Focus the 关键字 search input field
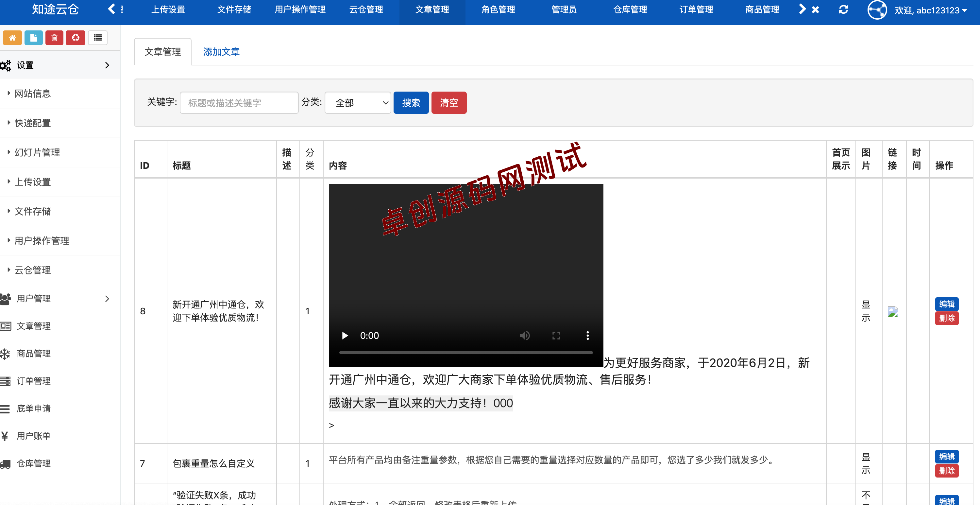Image resolution: width=980 pixels, height=505 pixels. [239, 103]
